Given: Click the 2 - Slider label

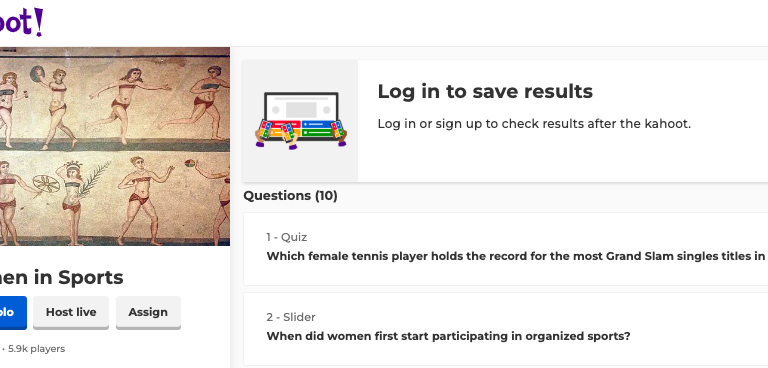Looking at the screenshot, I should (x=291, y=317).
